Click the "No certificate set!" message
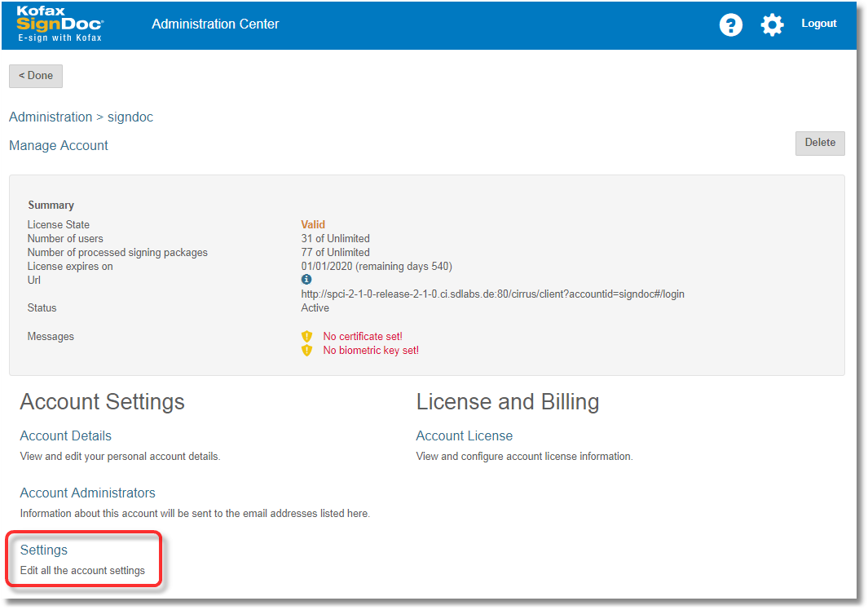This screenshot has width=868, height=610. pos(363,337)
